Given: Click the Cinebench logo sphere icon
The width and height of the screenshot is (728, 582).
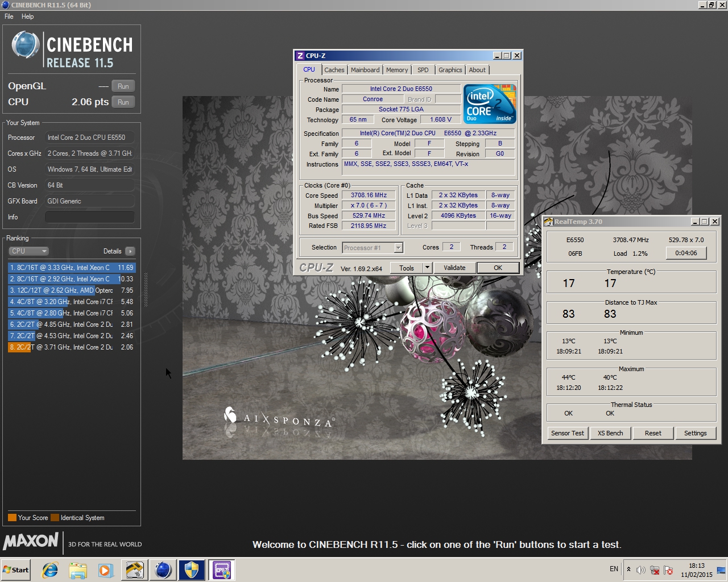Looking at the screenshot, I should [26, 45].
